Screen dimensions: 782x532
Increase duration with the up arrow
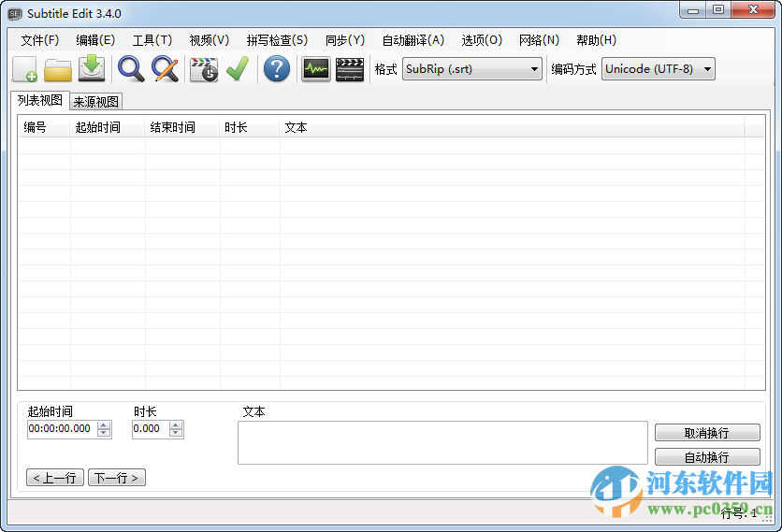176,424
